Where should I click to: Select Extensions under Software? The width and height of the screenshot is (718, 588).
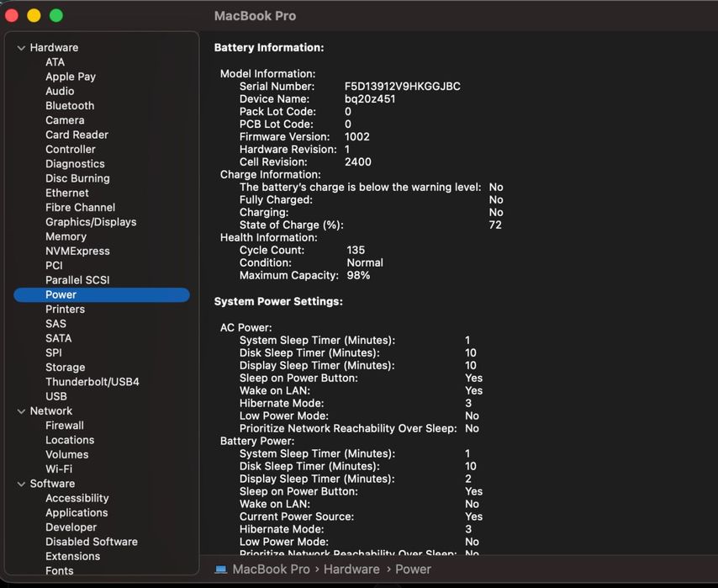click(72, 556)
